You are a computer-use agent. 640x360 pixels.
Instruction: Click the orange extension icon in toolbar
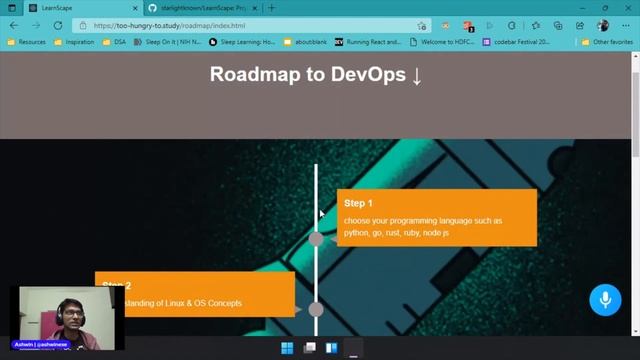[x=445, y=26]
